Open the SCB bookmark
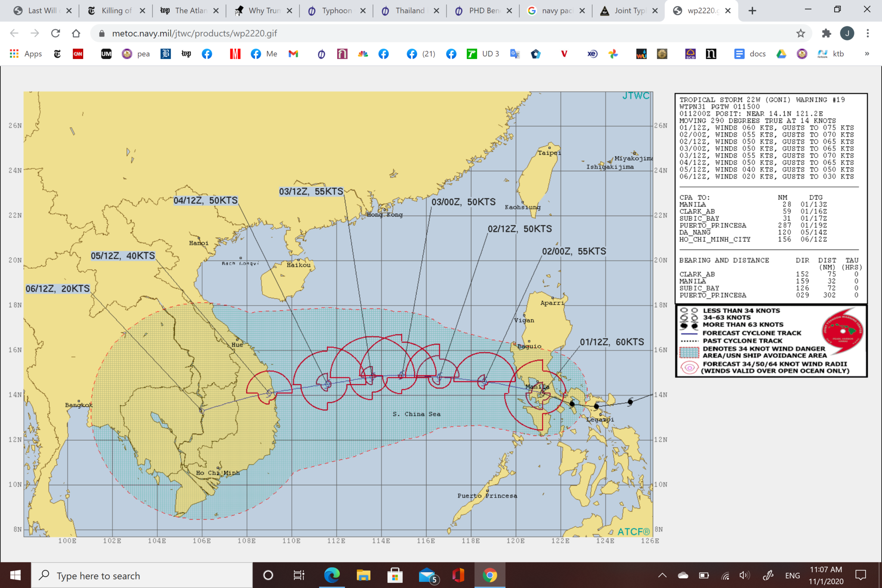 (690, 53)
